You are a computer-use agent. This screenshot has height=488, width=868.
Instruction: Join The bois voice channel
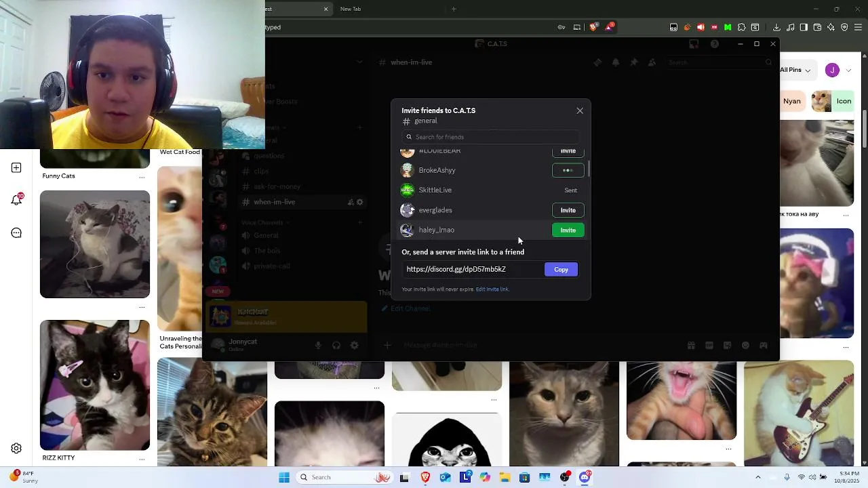(267, 251)
